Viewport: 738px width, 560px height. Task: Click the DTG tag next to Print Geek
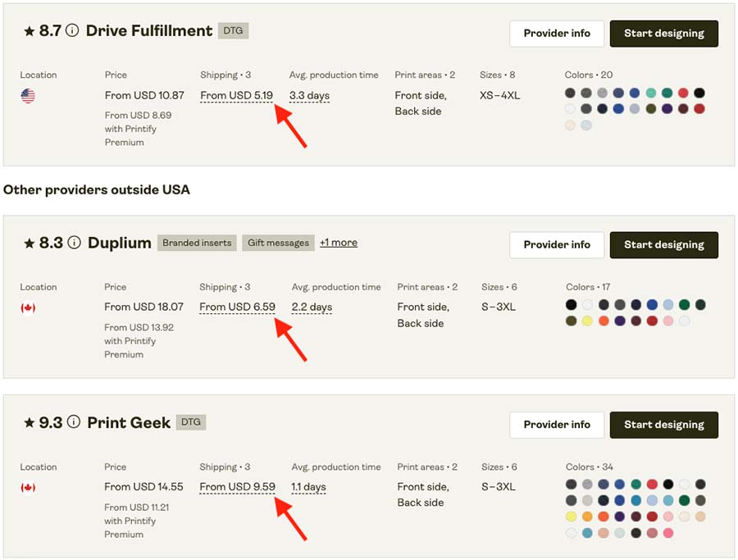point(190,422)
